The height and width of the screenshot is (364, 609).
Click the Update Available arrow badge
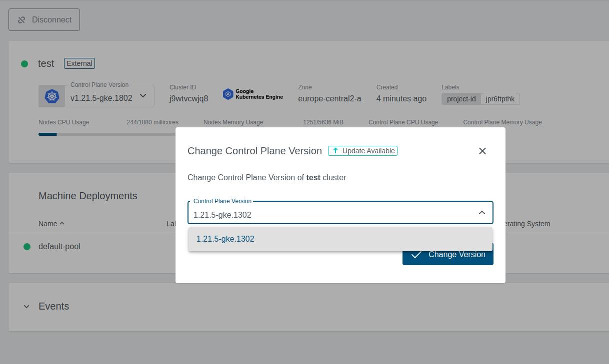362,151
